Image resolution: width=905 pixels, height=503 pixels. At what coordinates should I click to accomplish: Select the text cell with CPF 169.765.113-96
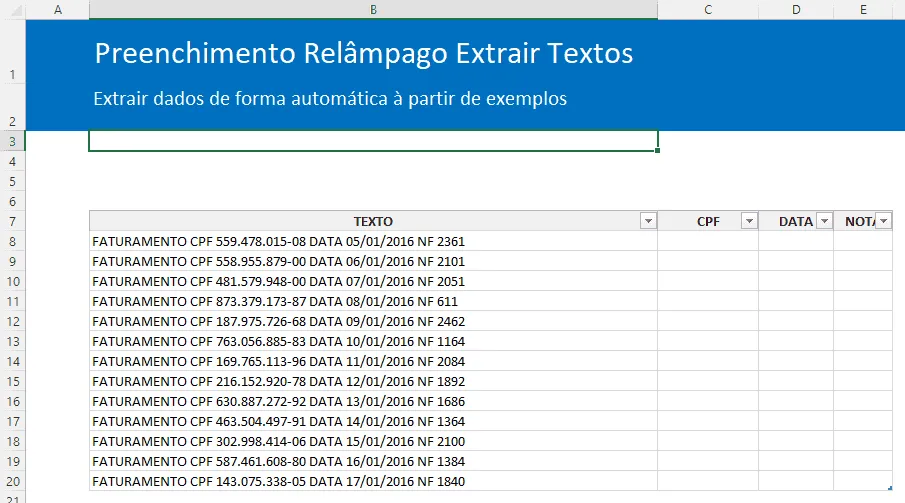(x=373, y=362)
